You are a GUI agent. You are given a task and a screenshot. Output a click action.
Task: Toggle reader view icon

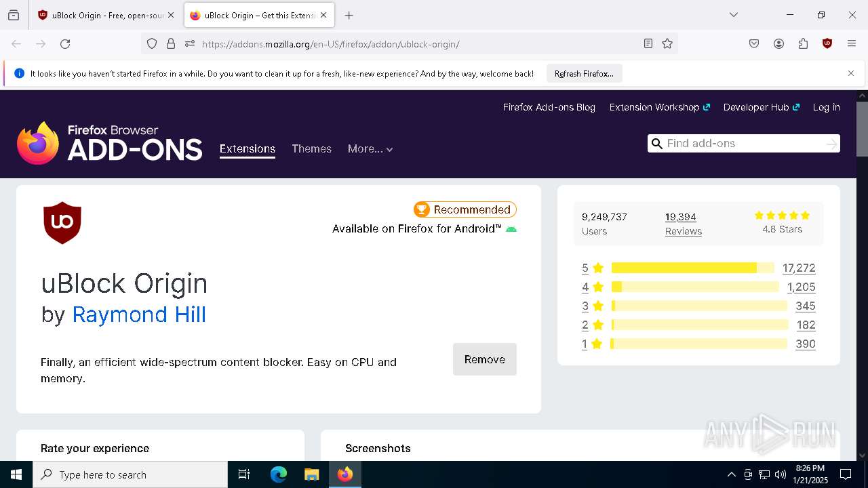pyautogui.click(x=648, y=44)
